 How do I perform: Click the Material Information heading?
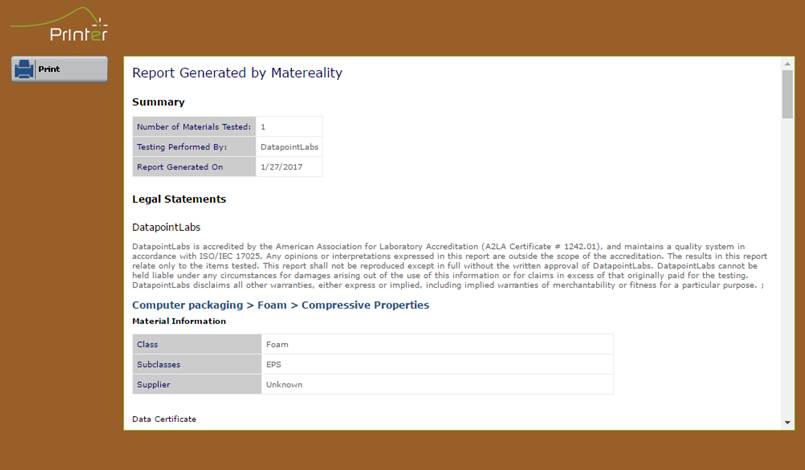tap(179, 321)
